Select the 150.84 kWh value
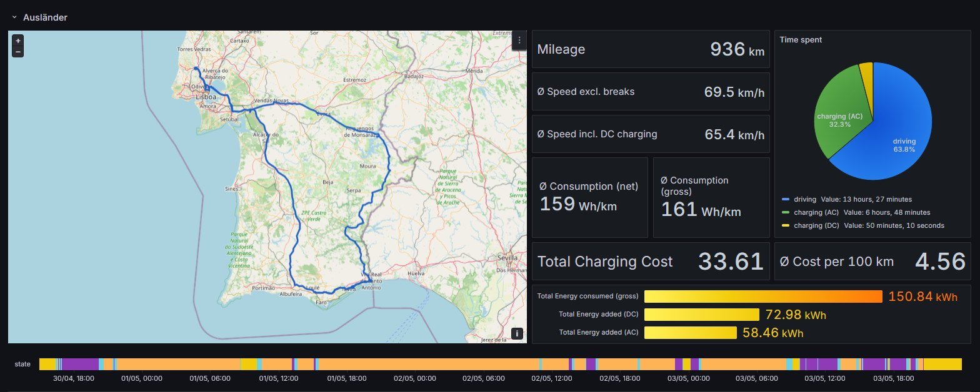The width and height of the screenshot is (980, 392). [x=923, y=296]
